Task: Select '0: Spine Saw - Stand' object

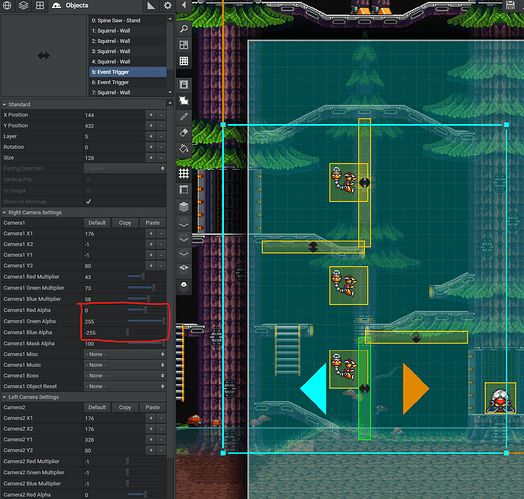Action: click(x=128, y=20)
